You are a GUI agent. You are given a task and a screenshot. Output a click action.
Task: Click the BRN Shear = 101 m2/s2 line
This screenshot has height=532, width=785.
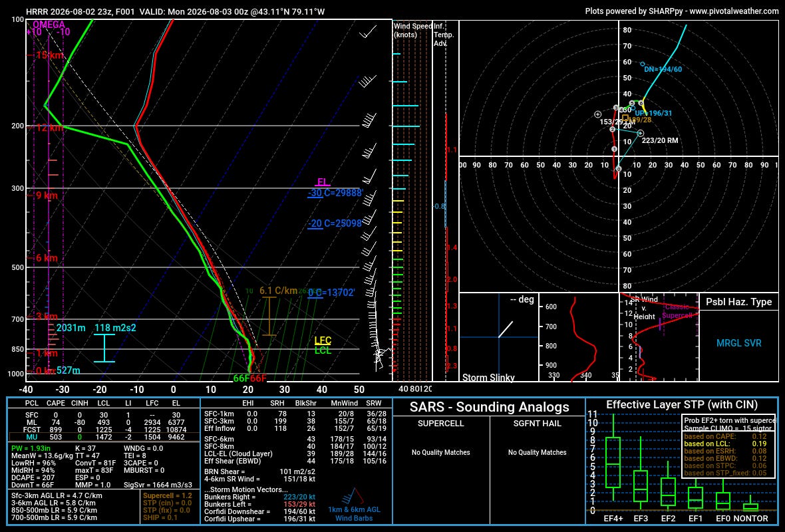(260, 471)
